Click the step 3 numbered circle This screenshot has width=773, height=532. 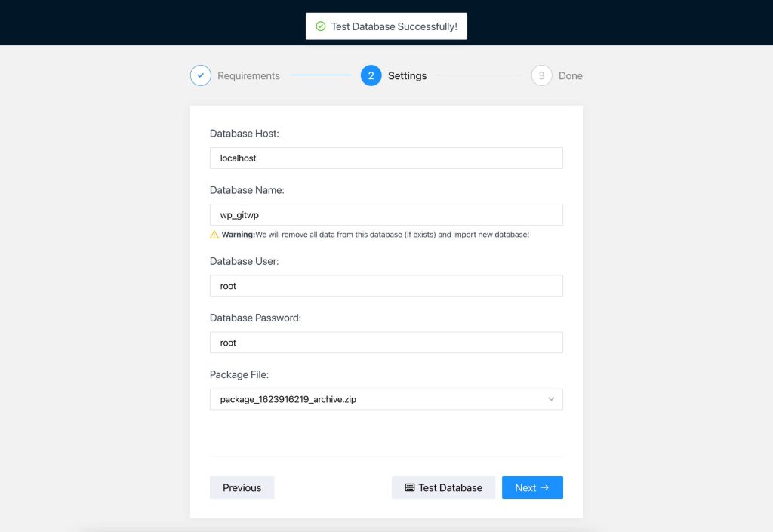click(541, 75)
